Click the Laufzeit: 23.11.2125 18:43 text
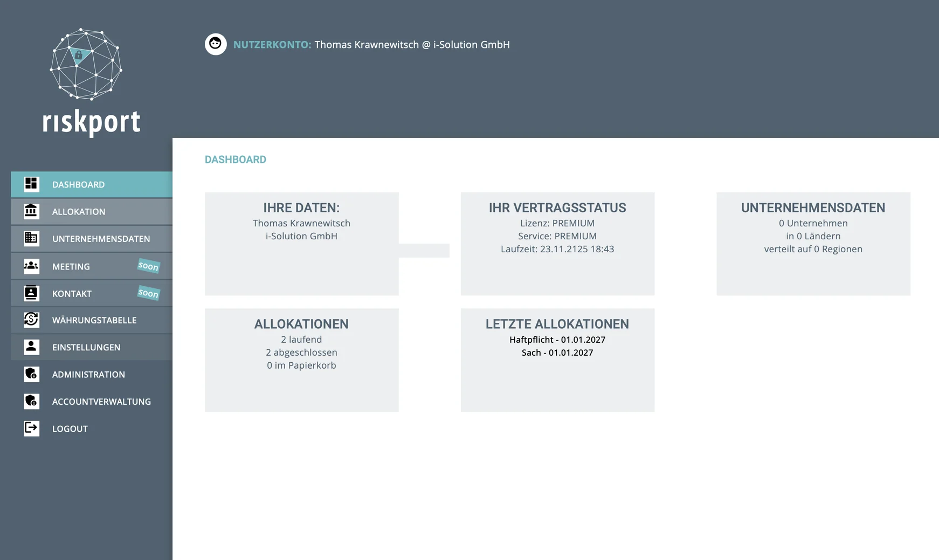Viewport: 939px width, 560px height. [557, 249]
